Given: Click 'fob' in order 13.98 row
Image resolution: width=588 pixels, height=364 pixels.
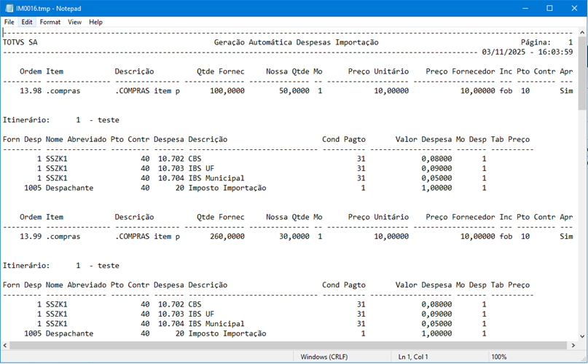Looking at the screenshot, I should (x=506, y=91).
